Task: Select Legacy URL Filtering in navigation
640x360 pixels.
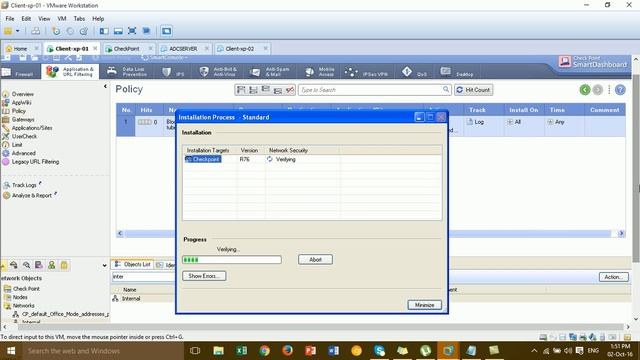Action: [x=35, y=162]
